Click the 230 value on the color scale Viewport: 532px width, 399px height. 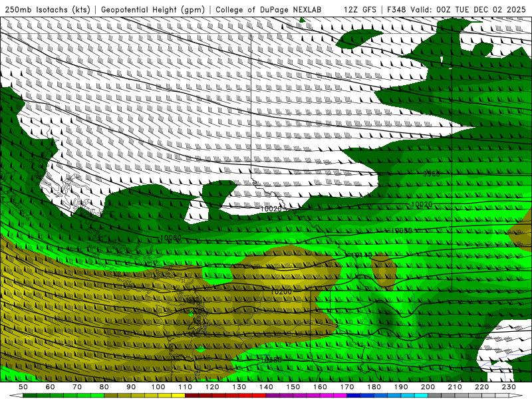pos(509,387)
